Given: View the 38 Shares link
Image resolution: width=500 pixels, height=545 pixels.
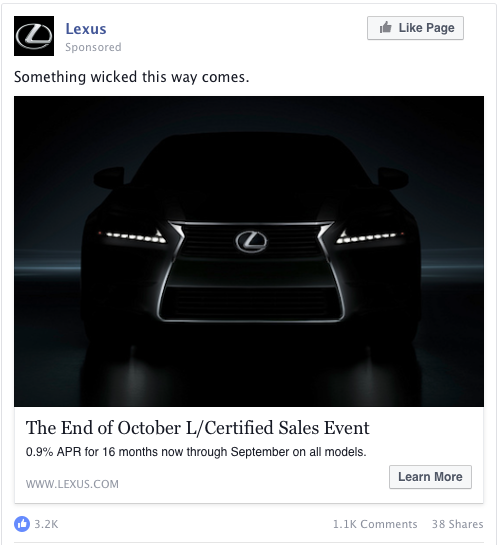Looking at the screenshot, I should tap(458, 524).
